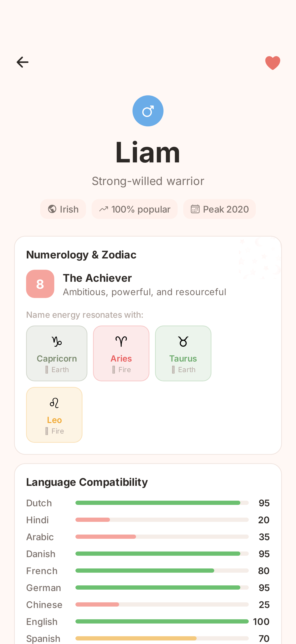Tap the Language Compatibility heading
Viewport: 296px width, 644px height.
click(87, 482)
